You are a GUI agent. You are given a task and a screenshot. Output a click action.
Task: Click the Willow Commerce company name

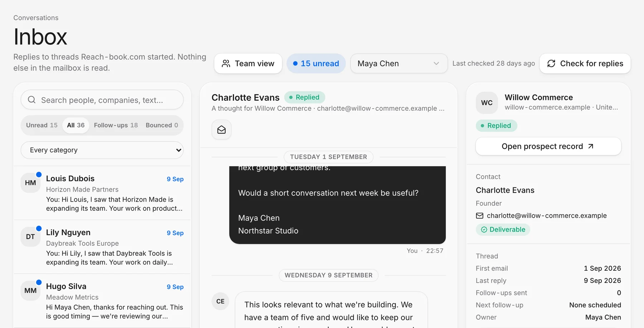538,97
